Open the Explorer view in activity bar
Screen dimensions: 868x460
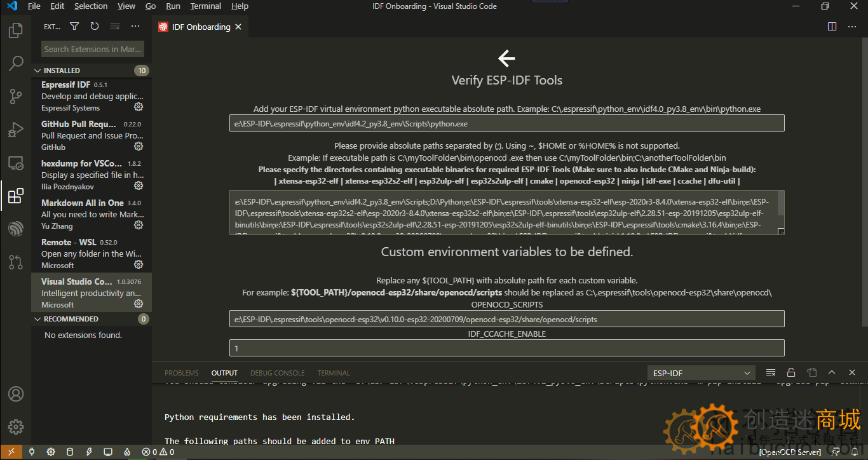click(16, 30)
